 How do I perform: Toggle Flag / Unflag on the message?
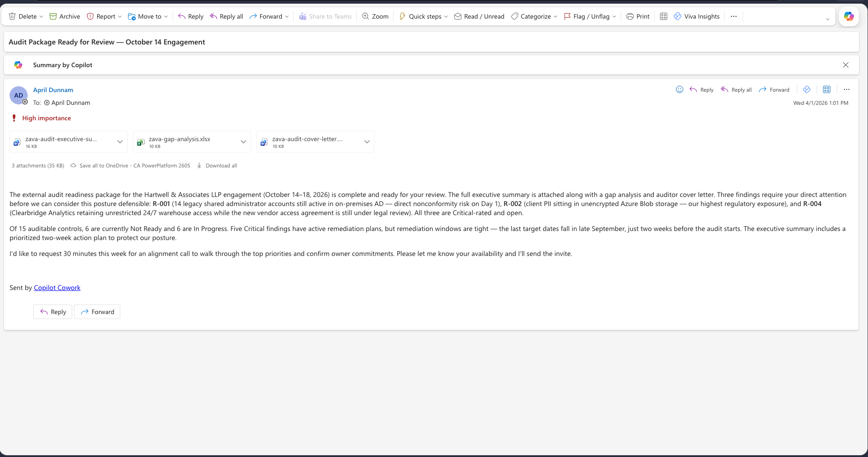[x=589, y=16]
